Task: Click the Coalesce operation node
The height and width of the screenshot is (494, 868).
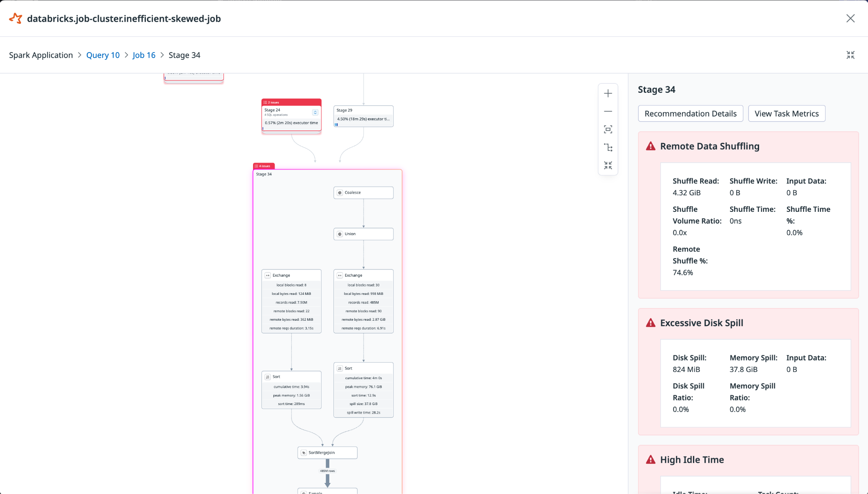Action: (363, 193)
